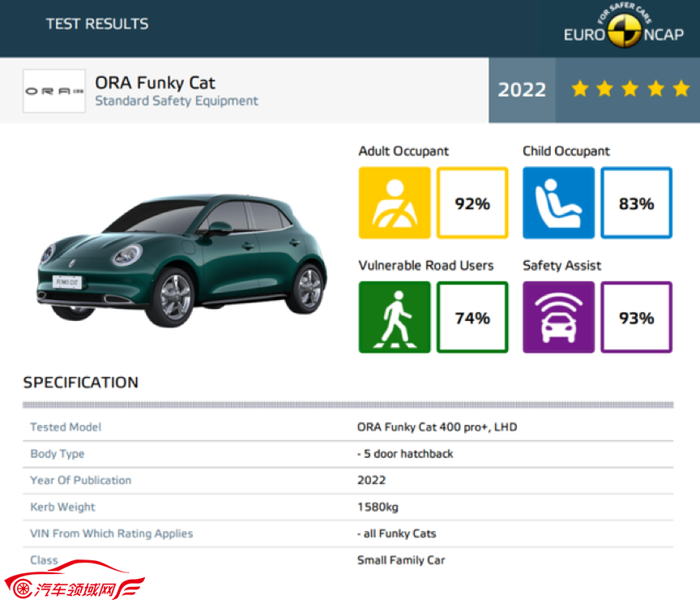The image size is (700, 604).
Task: Click the 83% Child Occupant score box
Action: 637,203
